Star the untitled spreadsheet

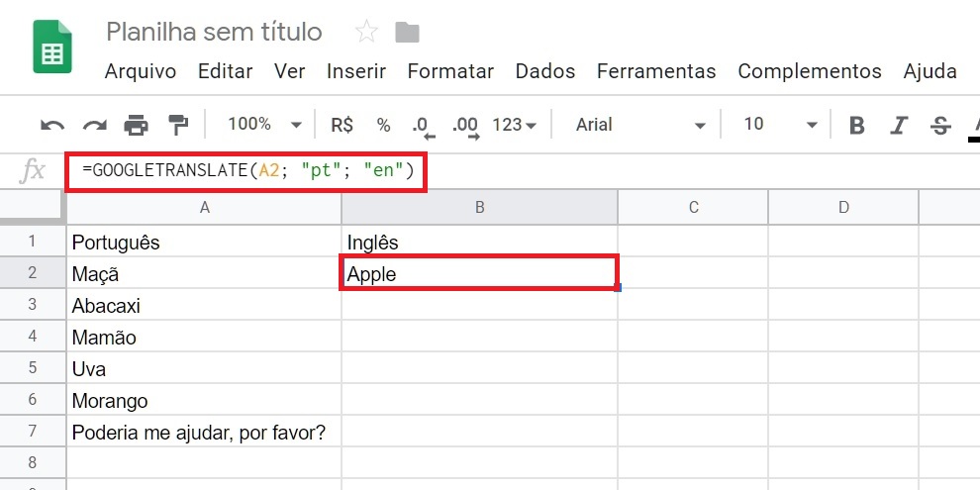pos(366,33)
